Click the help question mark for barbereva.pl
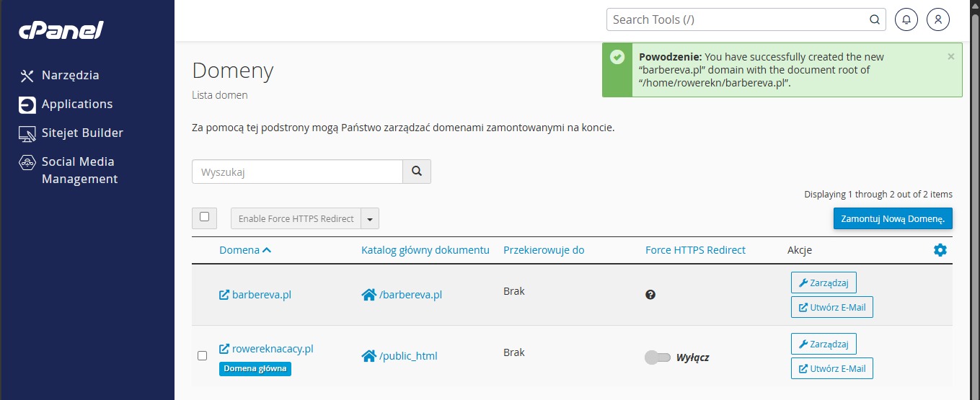 pos(650,295)
